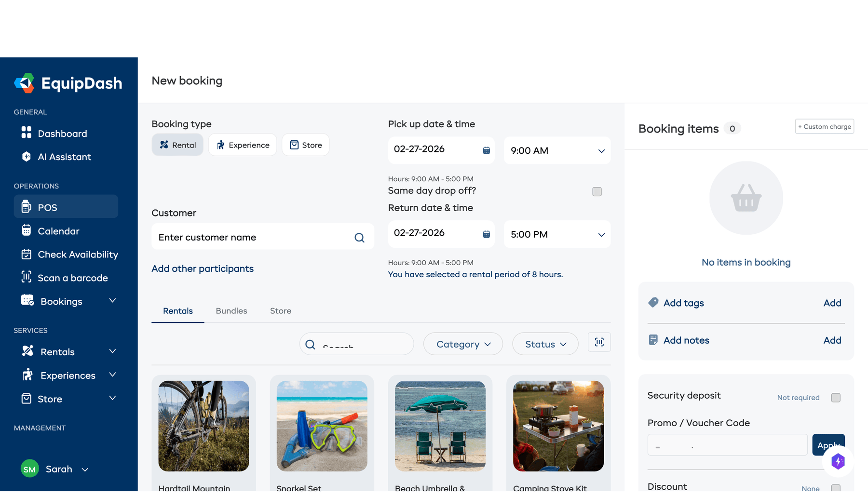Viewport: 868px width, 497px height.
Task: Click the Scan a barcode sidebar icon
Action: pos(27,278)
